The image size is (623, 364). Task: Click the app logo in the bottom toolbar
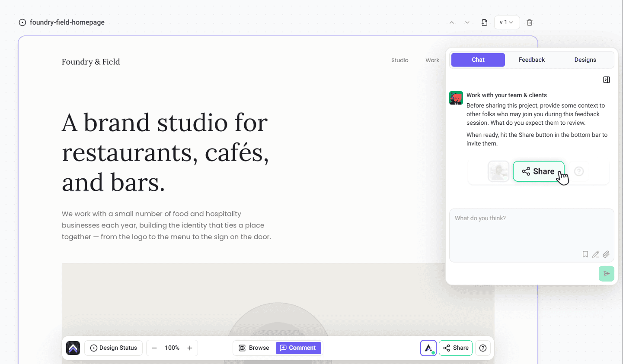coord(73,348)
